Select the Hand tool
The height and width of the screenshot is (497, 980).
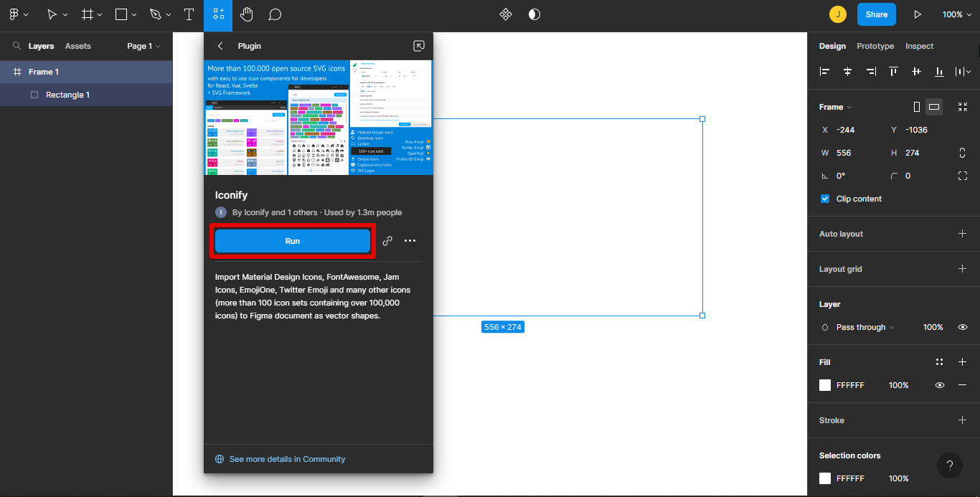246,14
